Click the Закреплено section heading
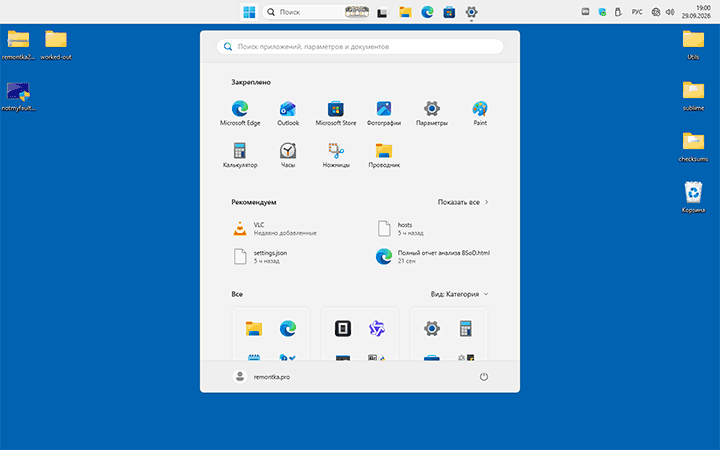Screen dimensions: 720x450 [251, 82]
